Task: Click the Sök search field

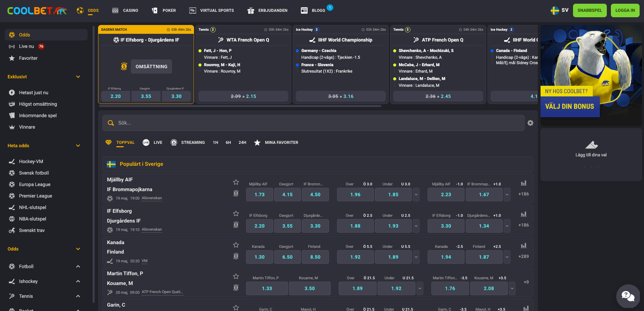Action: (313, 123)
